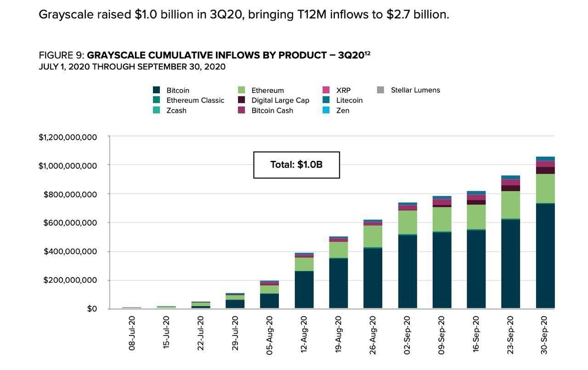Image resolution: width=588 pixels, height=370 pixels.
Task: Click the $200,000,000 axis label
Action: pos(70,280)
